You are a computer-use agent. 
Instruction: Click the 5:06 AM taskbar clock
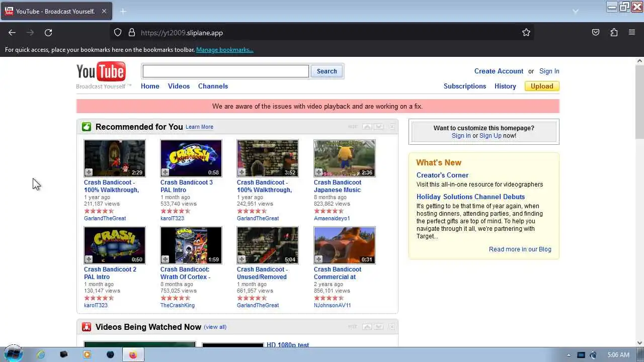618,355
